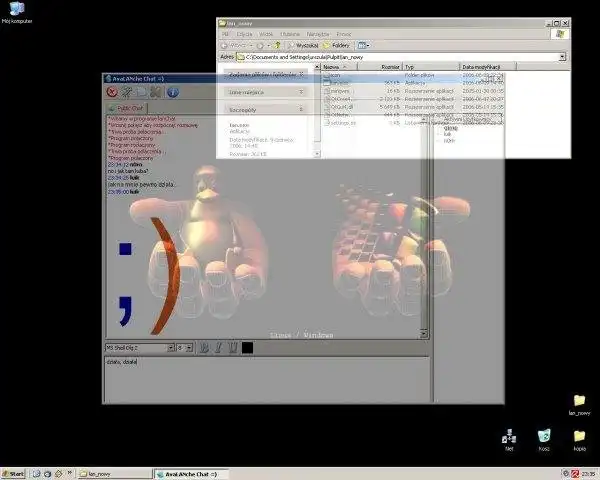Sort by the Nazwa column header
The height and width of the screenshot is (480, 600).
pyautogui.click(x=339, y=67)
